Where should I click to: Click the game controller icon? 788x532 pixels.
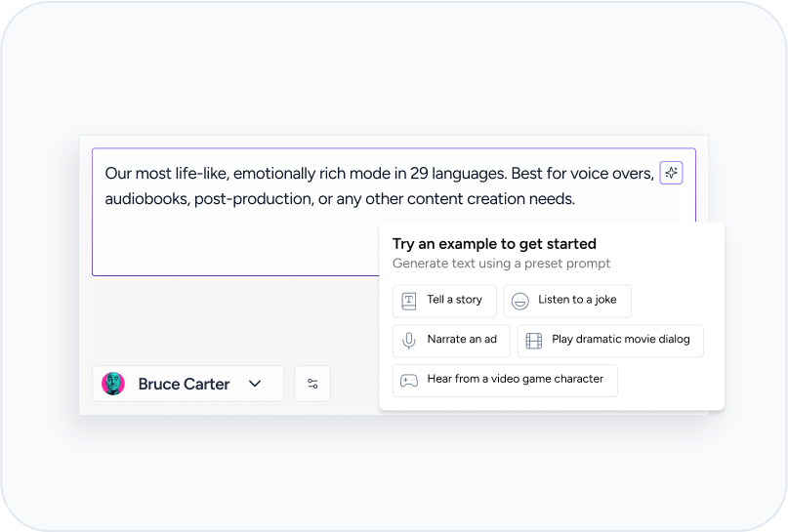click(x=409, y=381)
